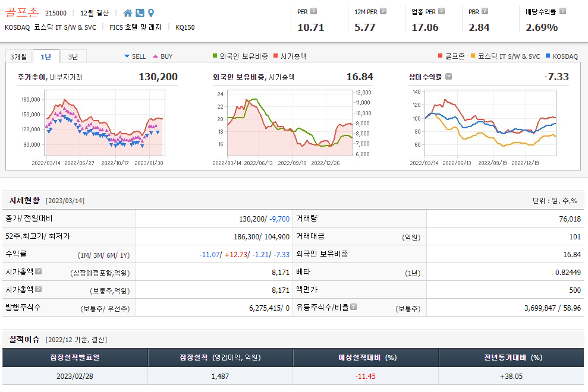Click the 거래량 value 76,018
This screenshot has width=588, height=392.
(570, 219)
